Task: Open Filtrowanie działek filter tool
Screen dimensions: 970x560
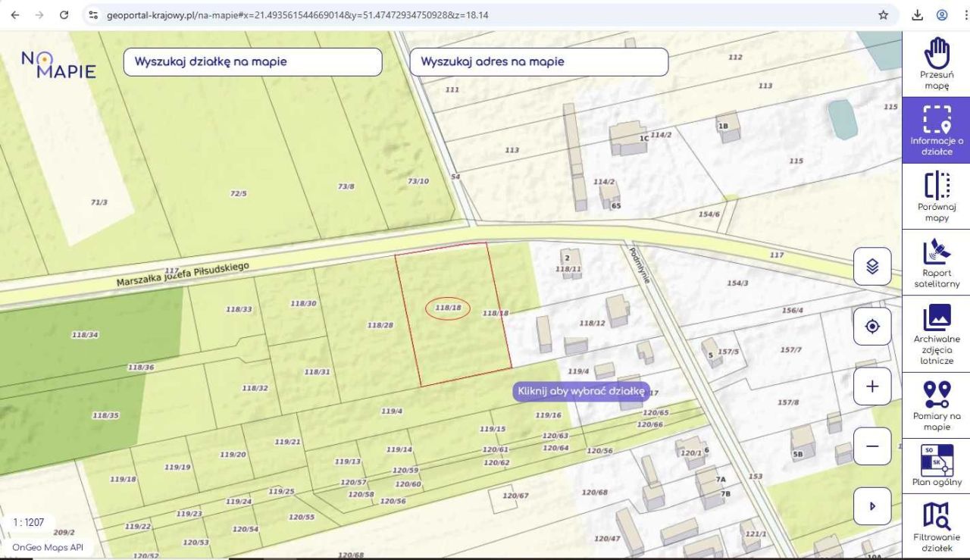Action: (937, 527)
